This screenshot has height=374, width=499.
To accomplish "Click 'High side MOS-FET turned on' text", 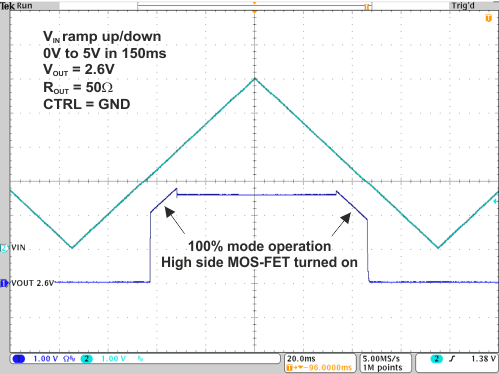I will point(259,262).
